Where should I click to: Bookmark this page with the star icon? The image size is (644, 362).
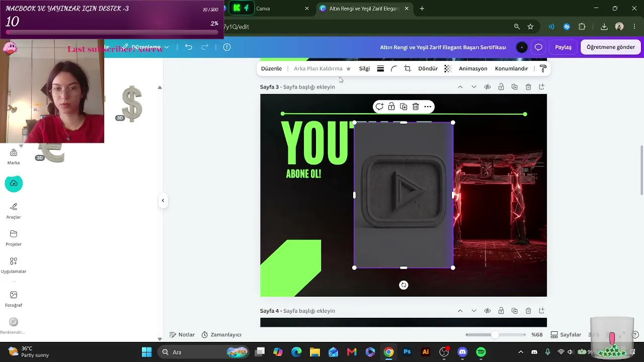tap(530, 27)
